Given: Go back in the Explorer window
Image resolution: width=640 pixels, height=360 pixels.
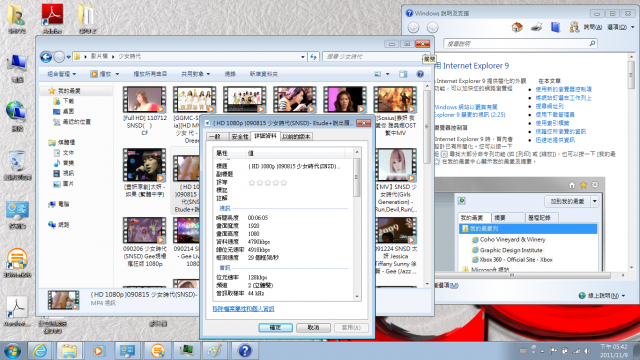Looking at the screenshot, I should pos(46,57).
